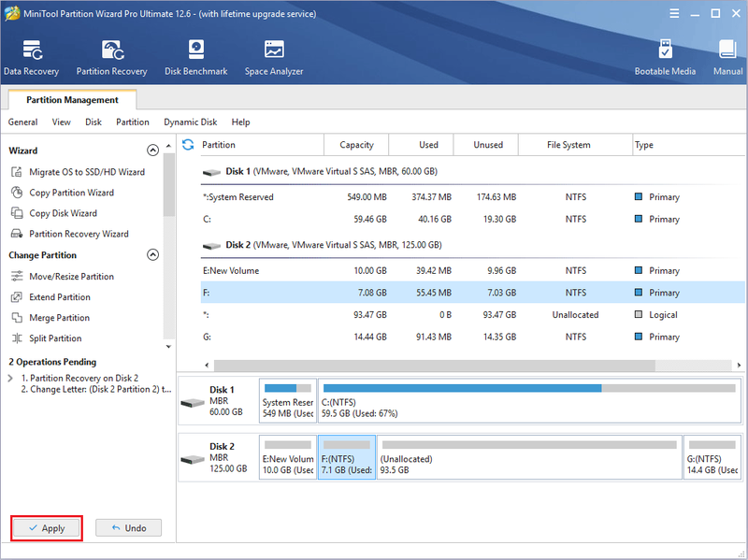This screenshot has width=748, height=560.
Task: Expand pending Partition Recovery on Disk 2
Action: [x=10, y=379]
